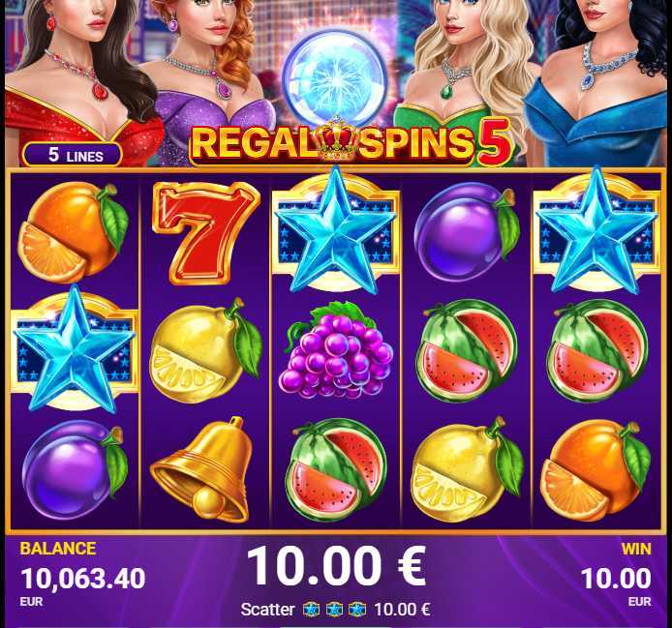Tap the plum in the fourth reel
This screenshot has width=672, height=628.
pos(467,232)
